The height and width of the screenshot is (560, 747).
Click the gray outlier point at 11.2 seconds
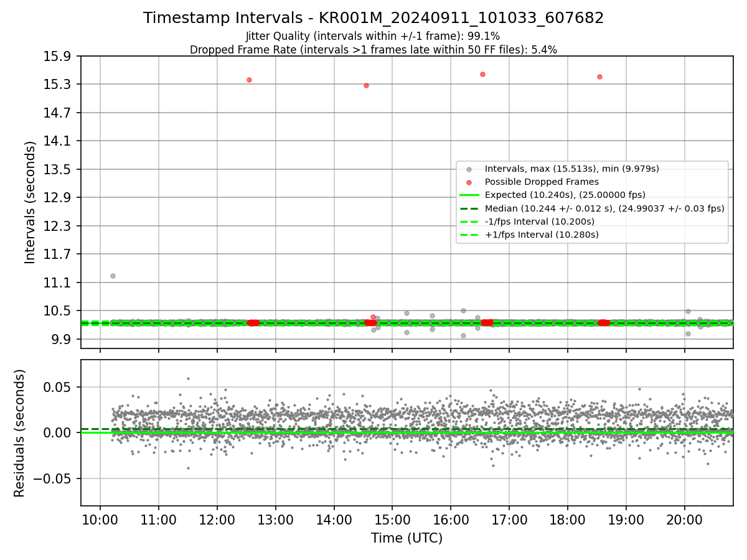pos(113,276)
